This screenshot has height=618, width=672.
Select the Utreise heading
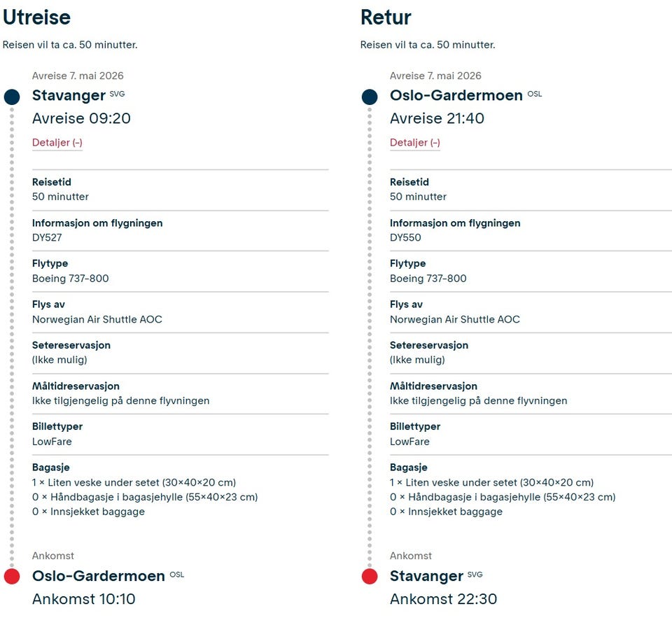[x=36, y=17]
